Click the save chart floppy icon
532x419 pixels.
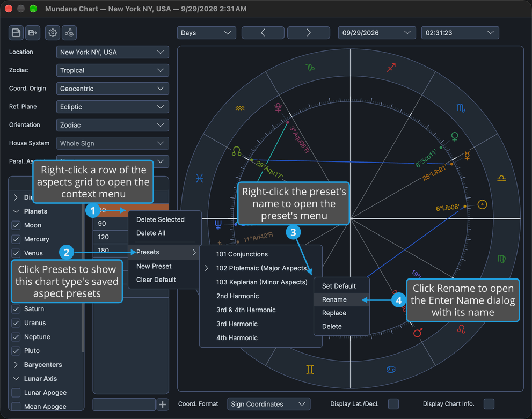(x=16, y=33)
